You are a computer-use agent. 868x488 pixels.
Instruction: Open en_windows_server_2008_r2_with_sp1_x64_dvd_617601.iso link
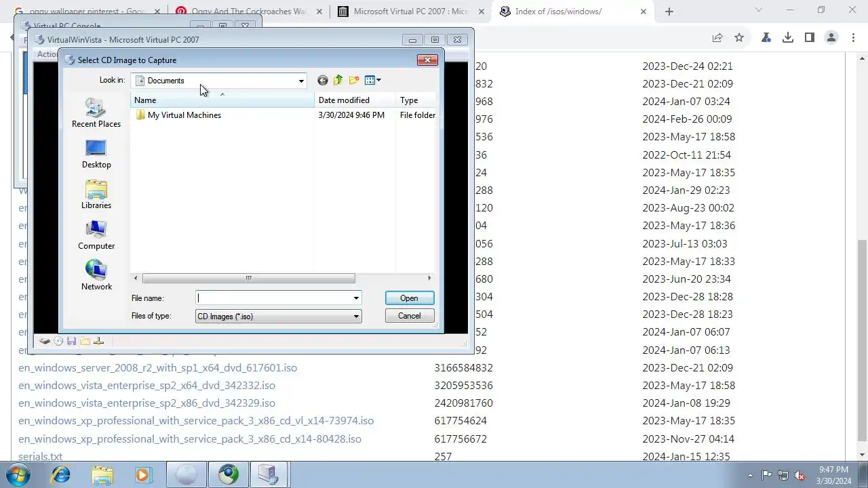(x=157, y=368)
